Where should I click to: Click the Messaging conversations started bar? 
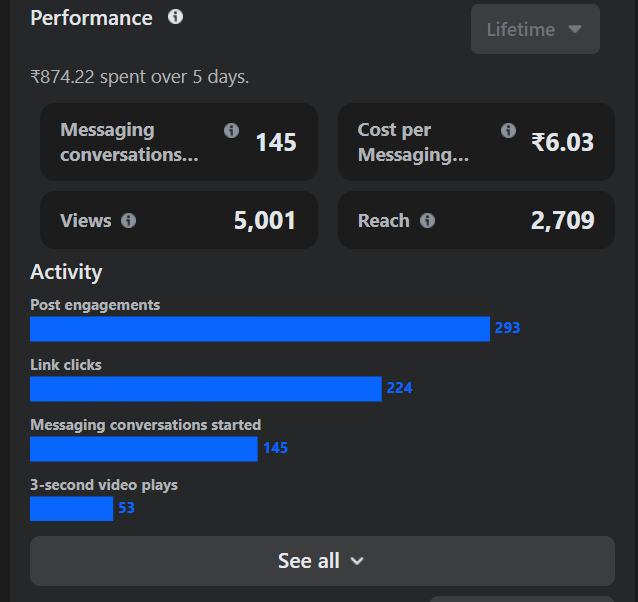pos(143,449)
